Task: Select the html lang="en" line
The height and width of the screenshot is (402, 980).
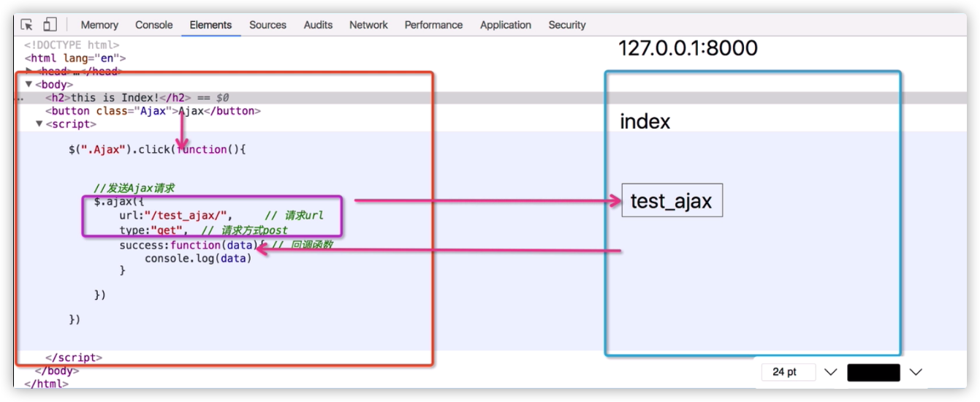Action: 75,58
